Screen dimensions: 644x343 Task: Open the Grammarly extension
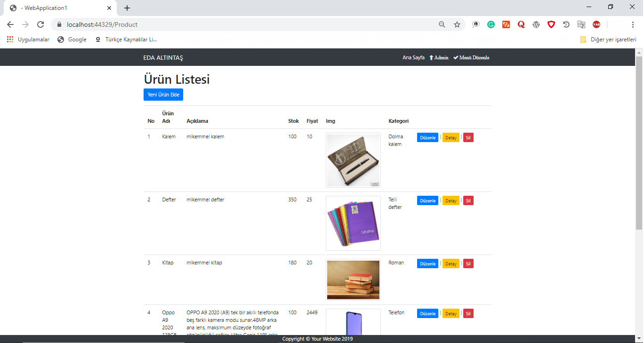491,24
